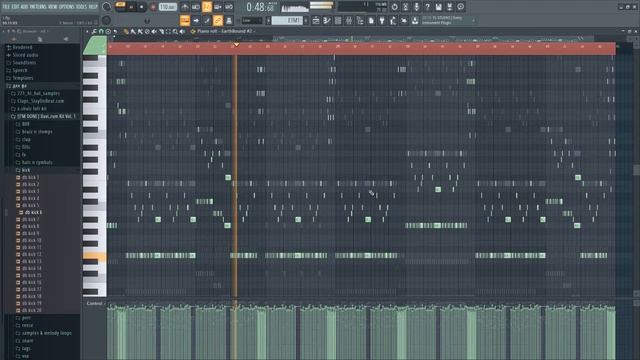Open the piano roll view icon
The height and width of the screenshot is (360, 640).
click(327, 20)
